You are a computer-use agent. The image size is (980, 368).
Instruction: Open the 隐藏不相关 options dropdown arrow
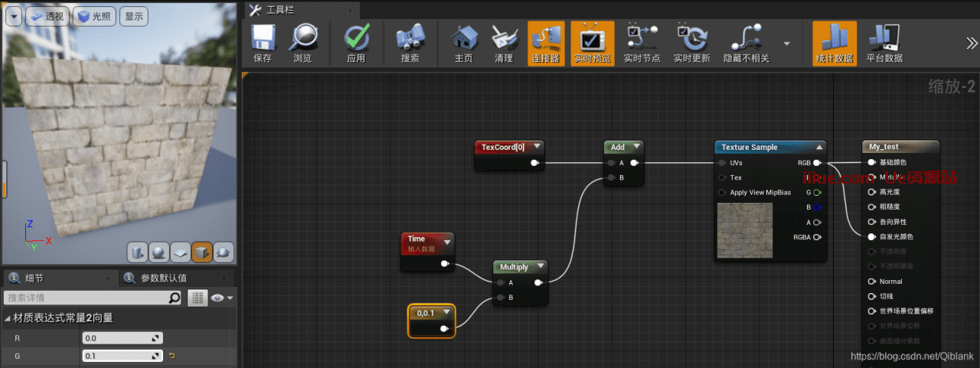[786, 44]
